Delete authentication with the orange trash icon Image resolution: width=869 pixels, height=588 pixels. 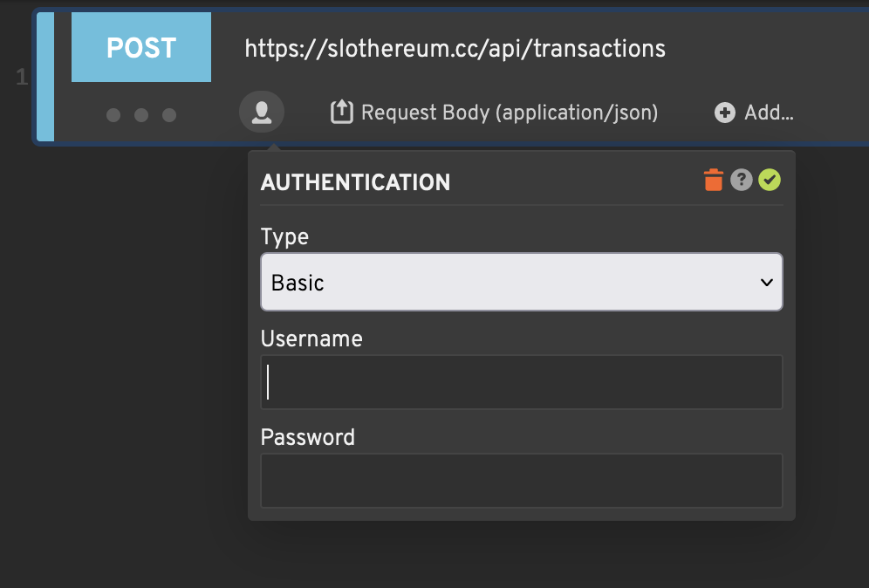coord(714,180)
